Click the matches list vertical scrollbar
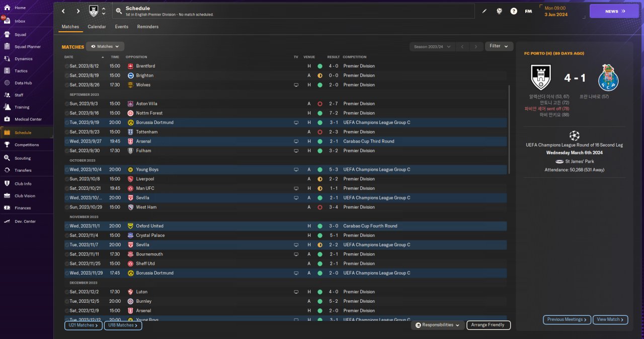 pos(510,129)
